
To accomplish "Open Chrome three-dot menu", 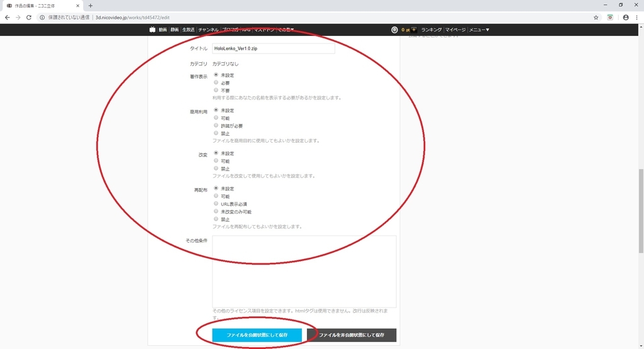I will (637, 17).
